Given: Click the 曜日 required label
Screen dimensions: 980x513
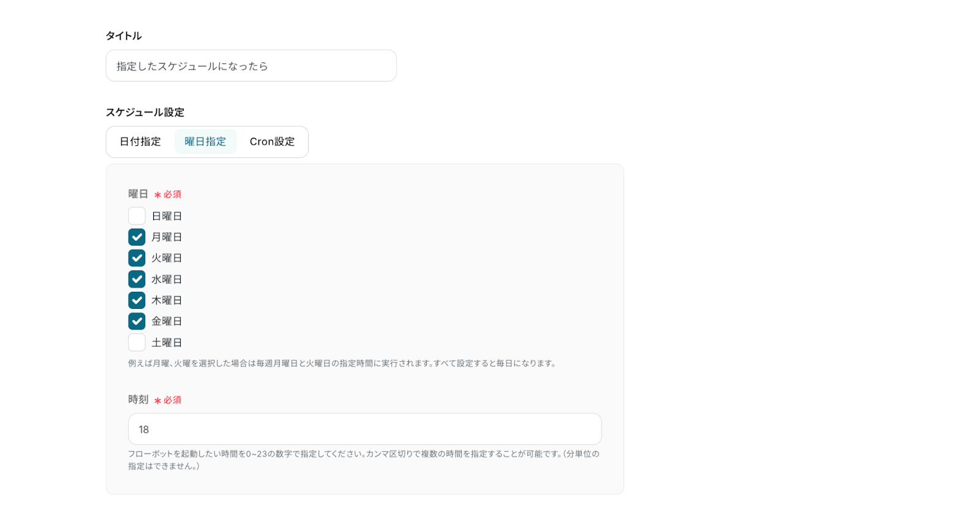Looking at the screenshot, I should (154, 194).
